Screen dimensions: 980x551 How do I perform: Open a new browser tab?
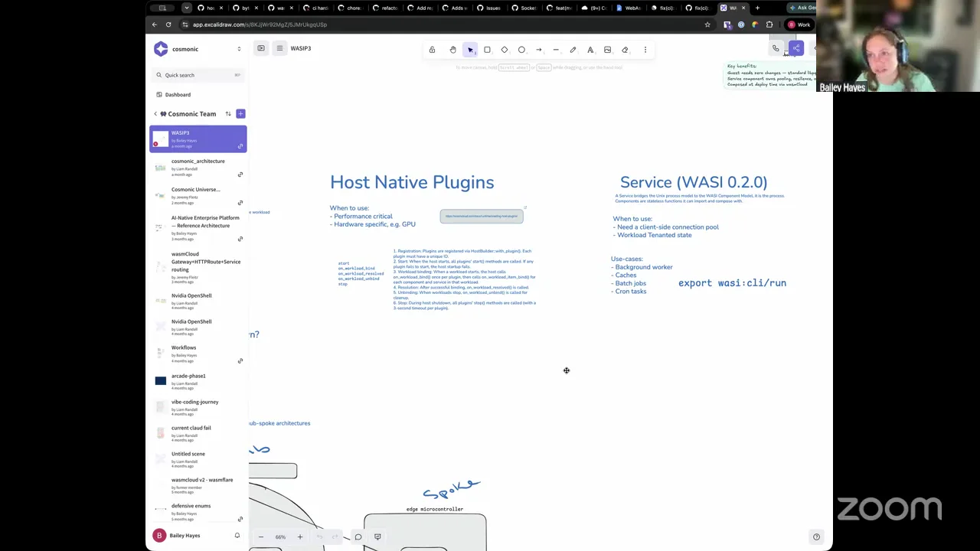[757, 8]
